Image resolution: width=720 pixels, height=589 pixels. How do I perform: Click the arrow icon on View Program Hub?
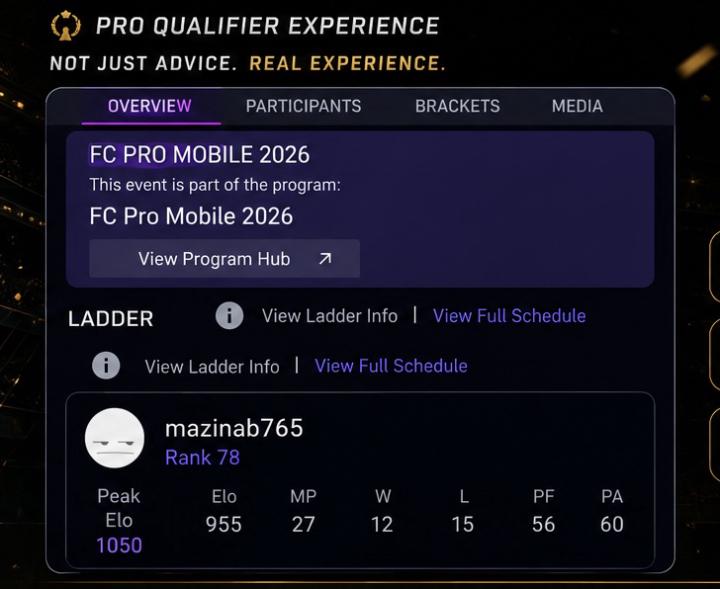pyautogui.click(x=325, y=258)
